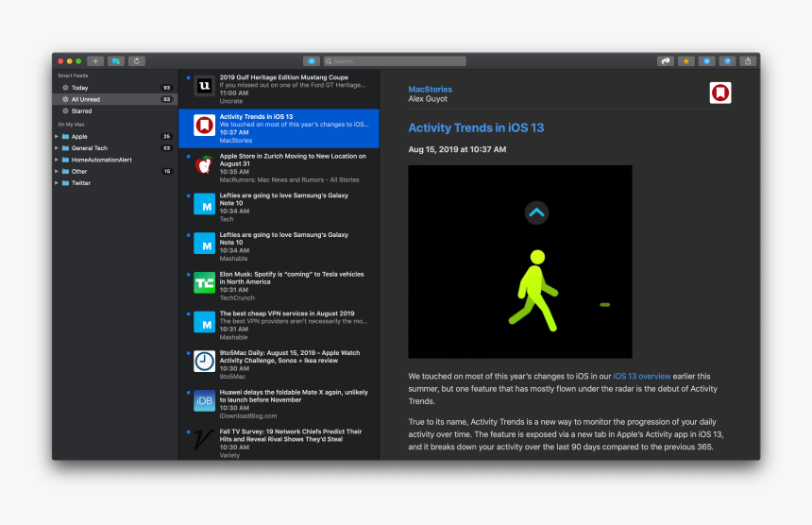This screenshot has height=525, width=812.
Task: Select the HomeAutomationAlert folder label
Action: coord(102,160)
